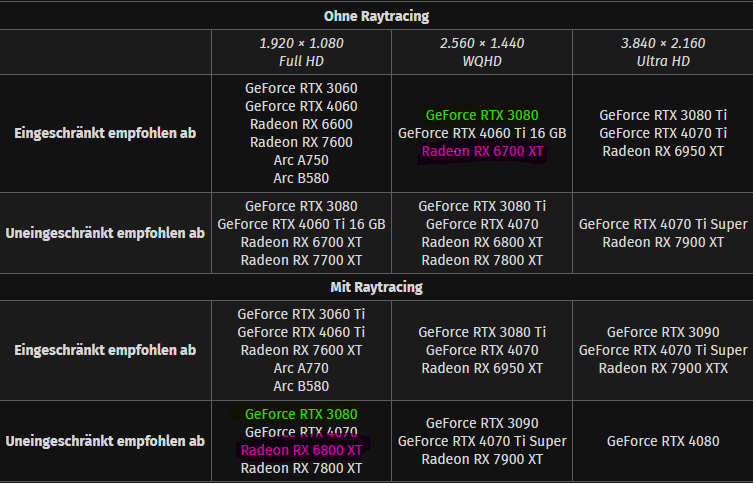Click "GeForce RTX 3090" in the Ultra HD column
Screen dimensions: 753x483
pyautogui.click(x=663, y=332)
